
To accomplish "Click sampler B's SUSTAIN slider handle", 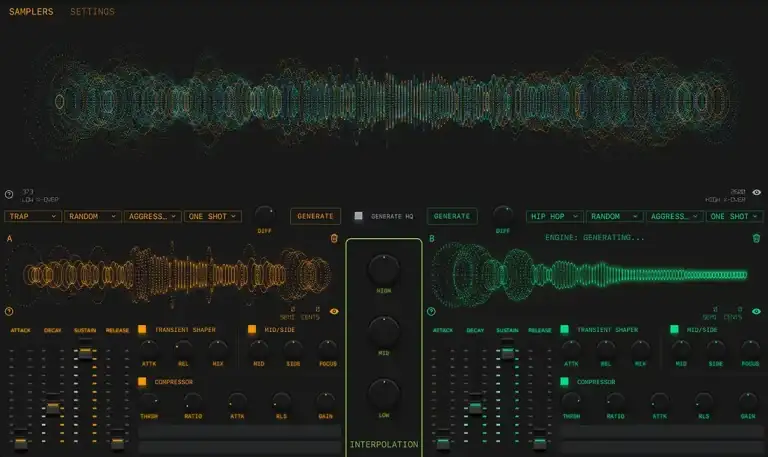I will pyautogui.click(x=507, y=352).
